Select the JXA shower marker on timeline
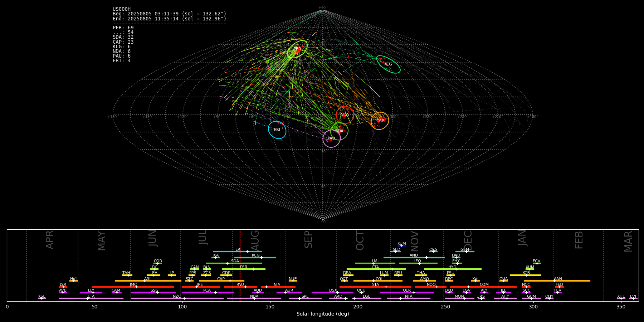This screenshot has width=644, height=322. [x=216, y=258]
